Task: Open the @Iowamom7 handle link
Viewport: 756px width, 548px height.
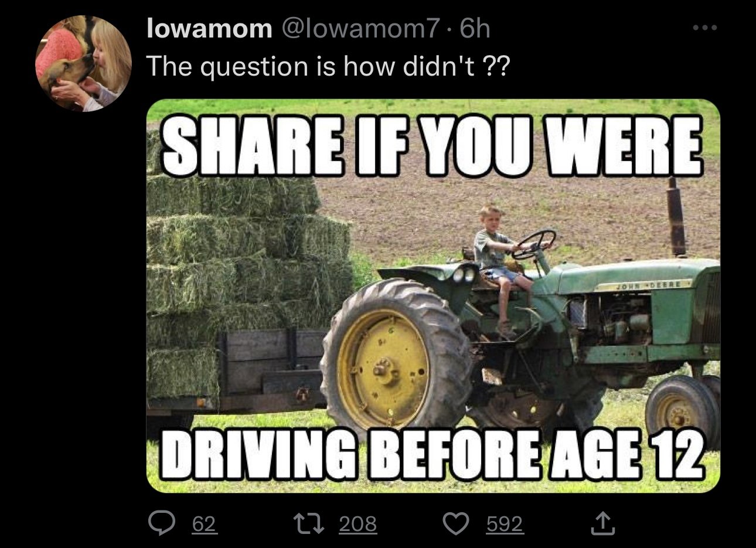Action: 360,28
